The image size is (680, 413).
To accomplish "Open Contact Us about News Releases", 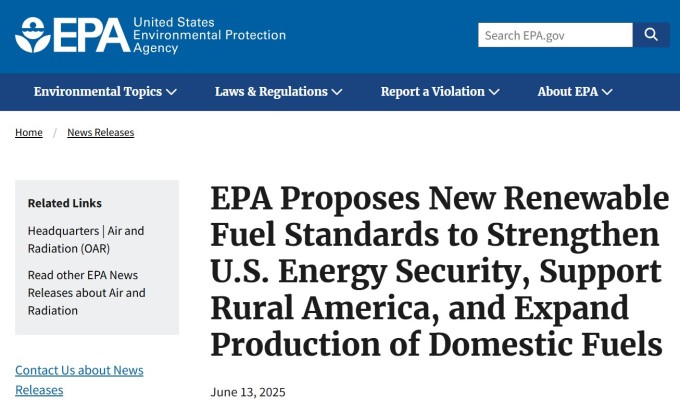I will click(x=79, y=380).
